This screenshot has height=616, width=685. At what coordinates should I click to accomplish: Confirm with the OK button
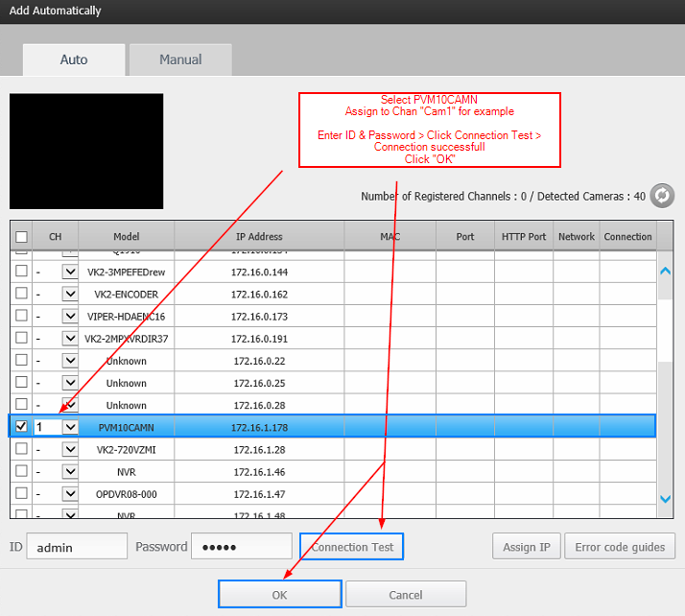(279, 594)
